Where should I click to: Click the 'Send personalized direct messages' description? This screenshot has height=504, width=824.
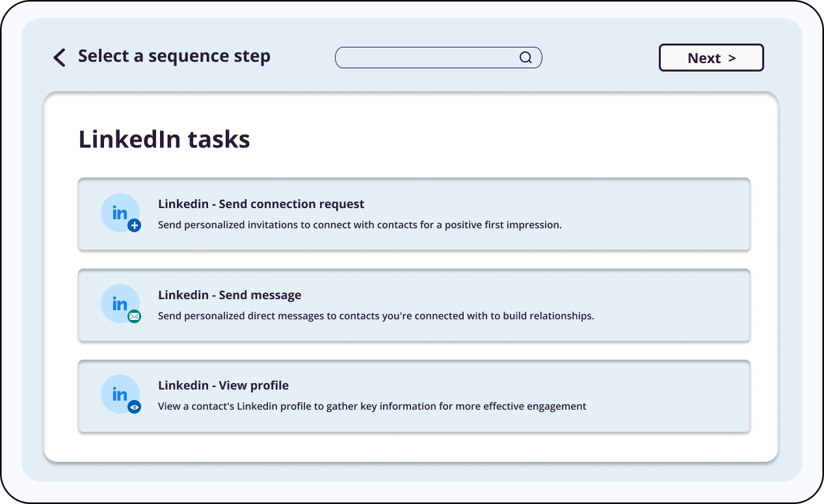pos(376,316)
